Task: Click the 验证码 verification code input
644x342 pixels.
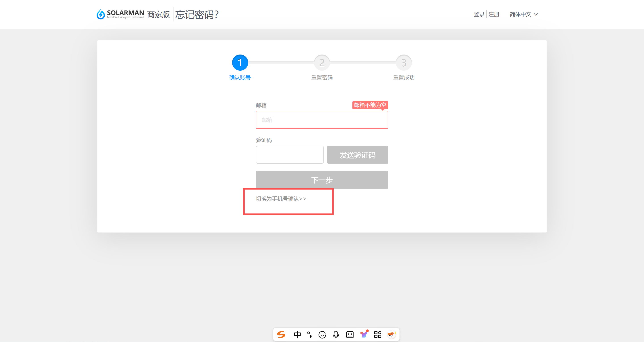Action: coord(290,155)
